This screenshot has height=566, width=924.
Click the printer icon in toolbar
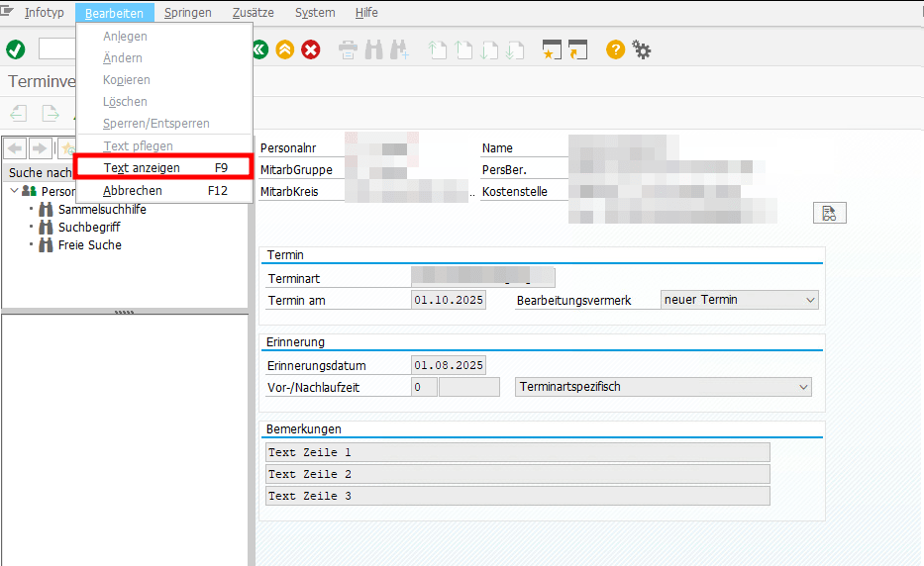click(x=349, y=49)
